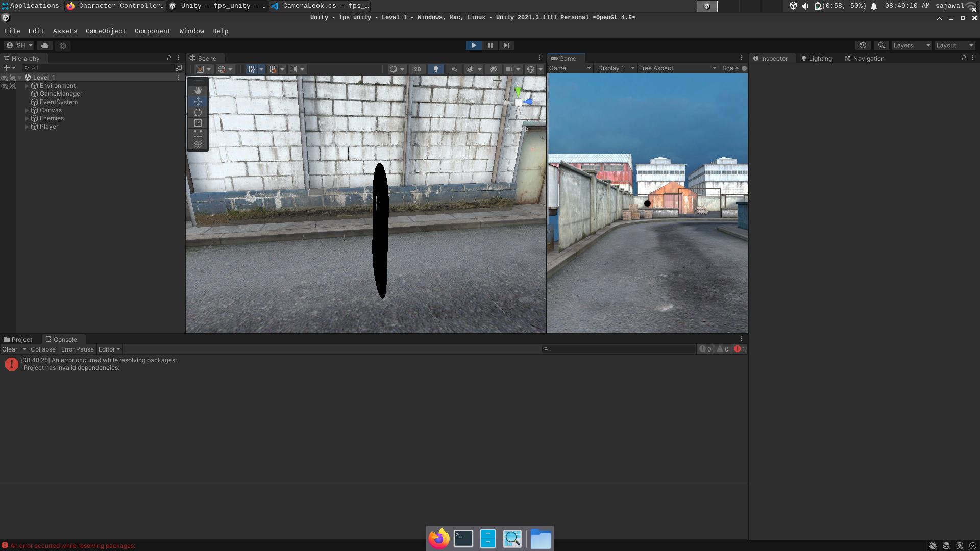Image resolution: width=980 pixels, height=551 pixels.
Task: Expand the Canvas object in Hierarchy
Action: [27, 110]
